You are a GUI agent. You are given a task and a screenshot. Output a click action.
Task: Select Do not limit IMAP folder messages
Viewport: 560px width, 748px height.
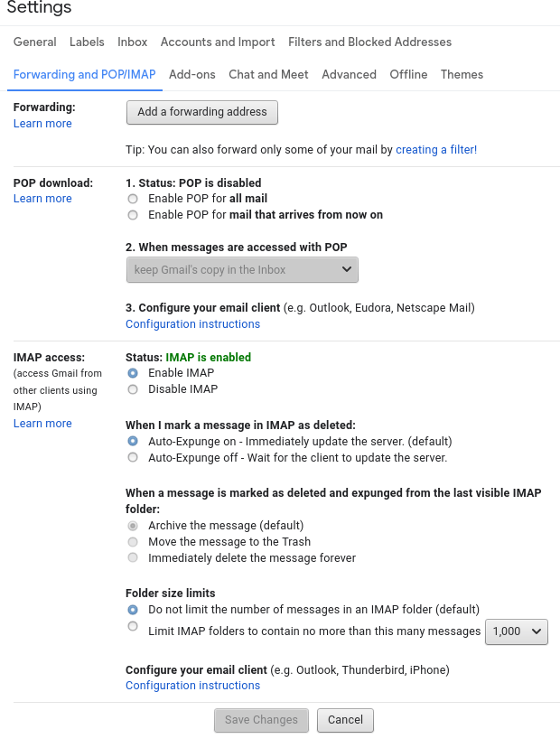(133, 611)
